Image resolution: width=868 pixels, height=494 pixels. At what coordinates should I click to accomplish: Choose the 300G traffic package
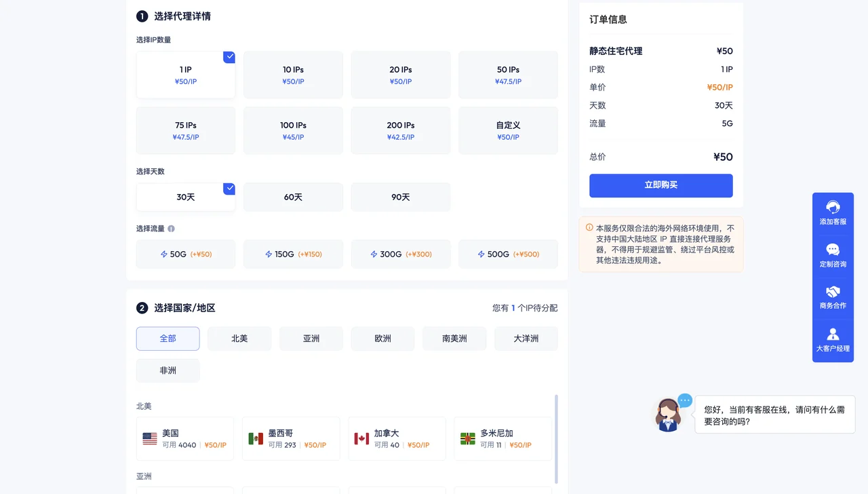[401, 254]
